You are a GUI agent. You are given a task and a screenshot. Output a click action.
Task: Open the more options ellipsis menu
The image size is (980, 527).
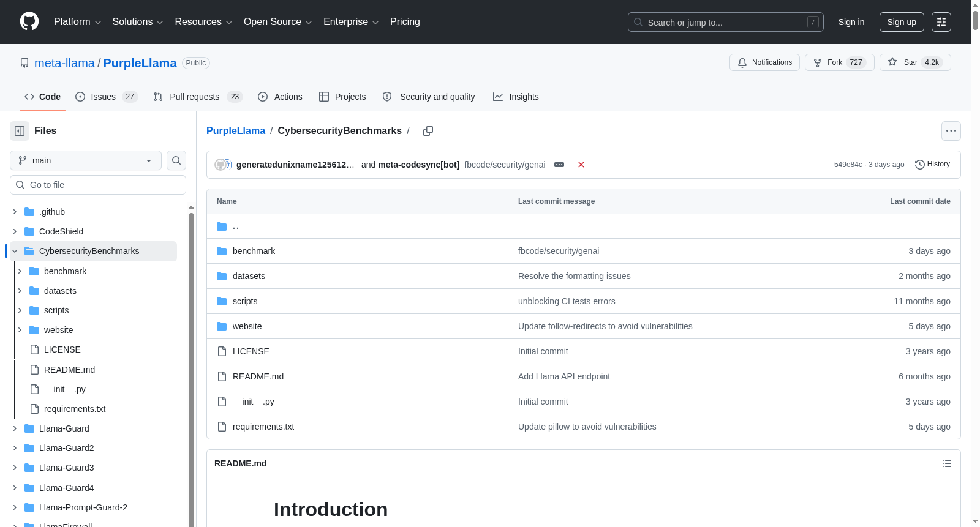click(951, 131)
